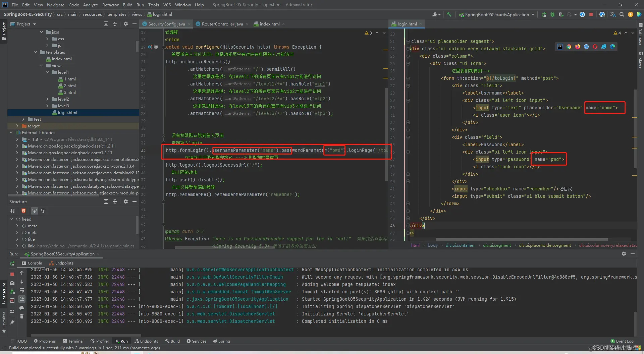The image size is (644, 354).
Task: Expand all nodes in the Project panel
Action: (x=106, y=24)
